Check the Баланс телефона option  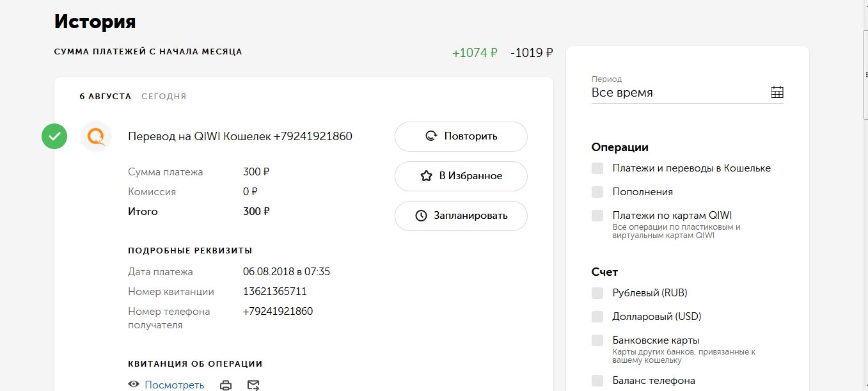(597, 381)
